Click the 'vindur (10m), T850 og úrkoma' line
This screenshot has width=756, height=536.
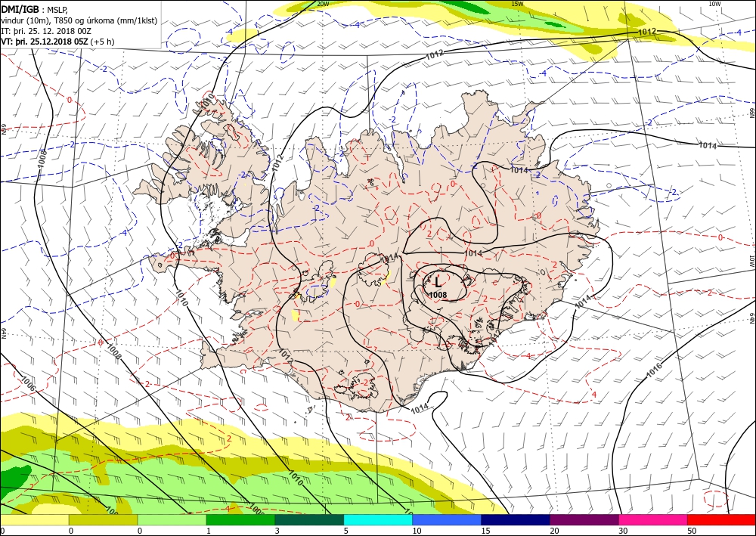(x=79, y=20)
